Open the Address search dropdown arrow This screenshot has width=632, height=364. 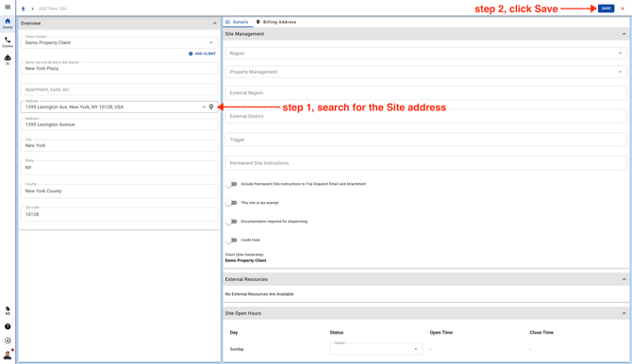coord(204,107)
